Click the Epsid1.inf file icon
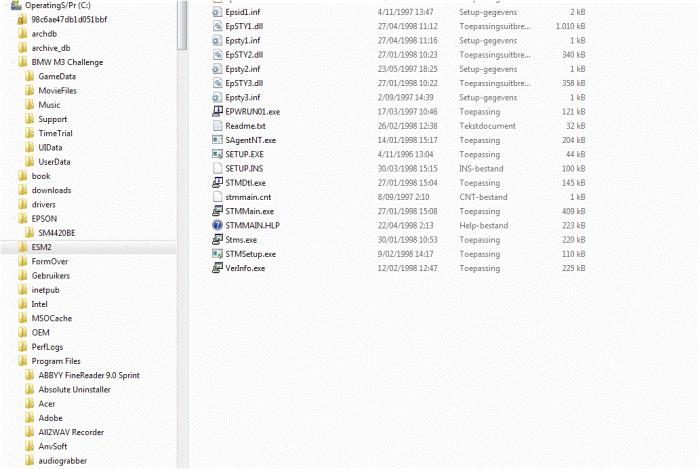This screenshot has width=700, height=469. coord(217,12)
